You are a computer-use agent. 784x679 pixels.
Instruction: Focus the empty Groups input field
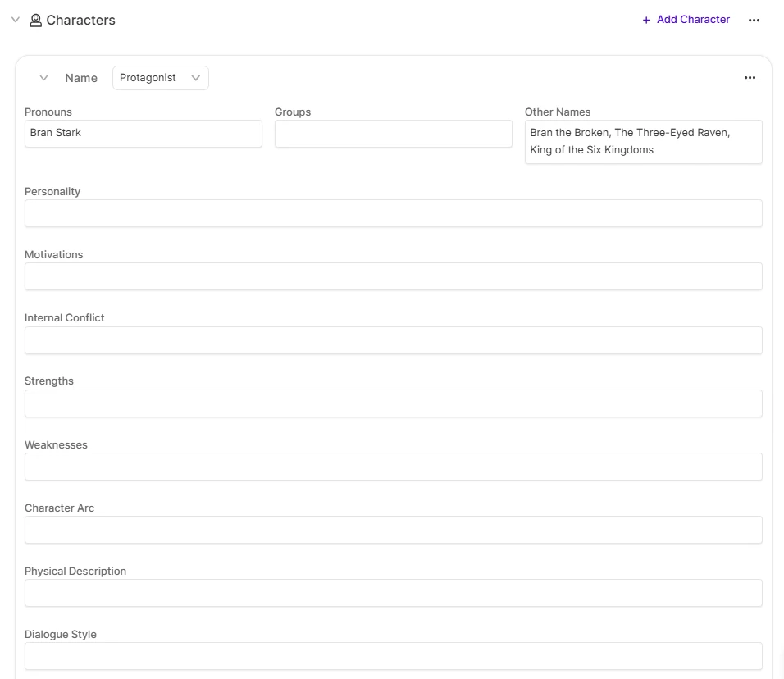pyautogui.click(x=393, y=134)
